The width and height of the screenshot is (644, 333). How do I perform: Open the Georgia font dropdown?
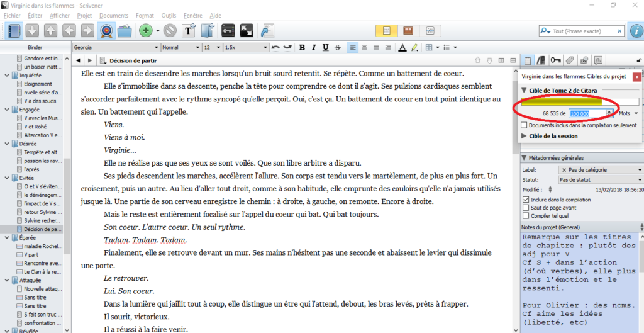(x=116, y=48)
